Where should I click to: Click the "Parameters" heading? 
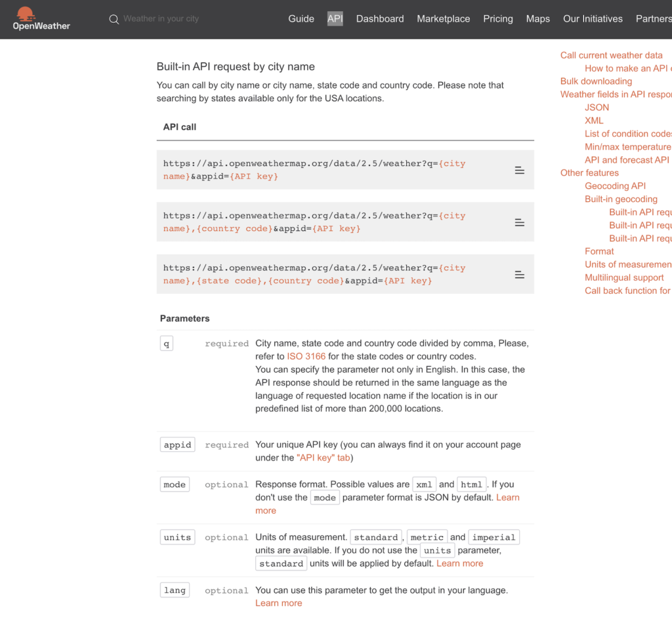click(184, 319)
